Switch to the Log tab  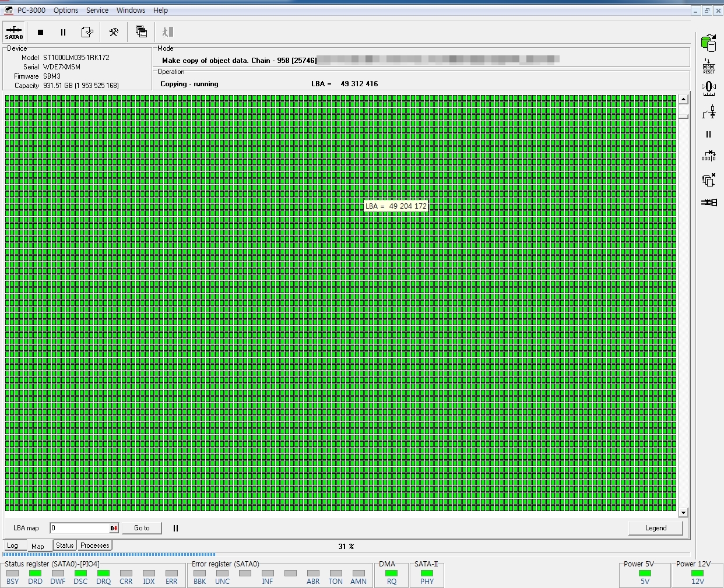tap(13, 546)
